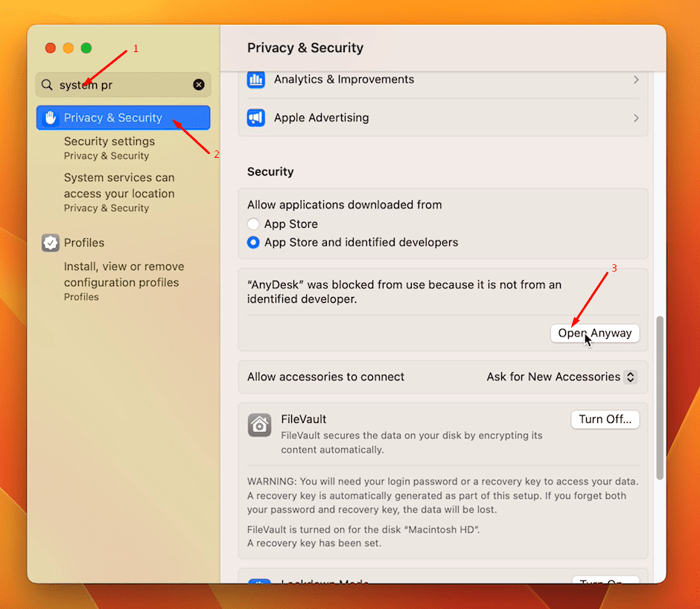Click the Analytics & Improvements chart icon
The image size is (700, 609).
click(x=256, y=80)
